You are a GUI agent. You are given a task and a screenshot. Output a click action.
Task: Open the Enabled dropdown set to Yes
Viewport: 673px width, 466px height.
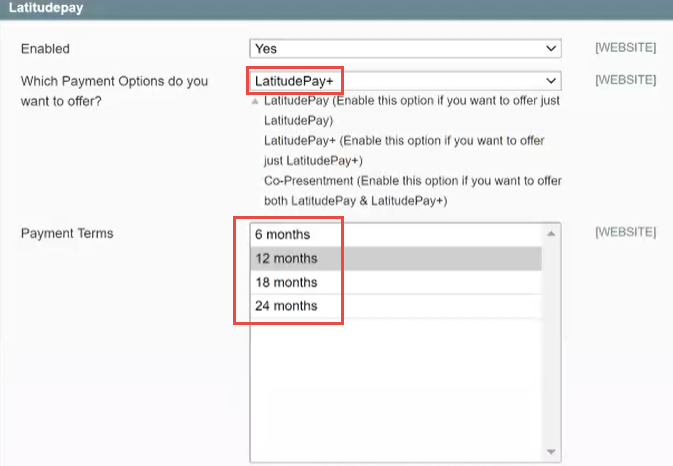pyautogui.click(x=405, y=48)
